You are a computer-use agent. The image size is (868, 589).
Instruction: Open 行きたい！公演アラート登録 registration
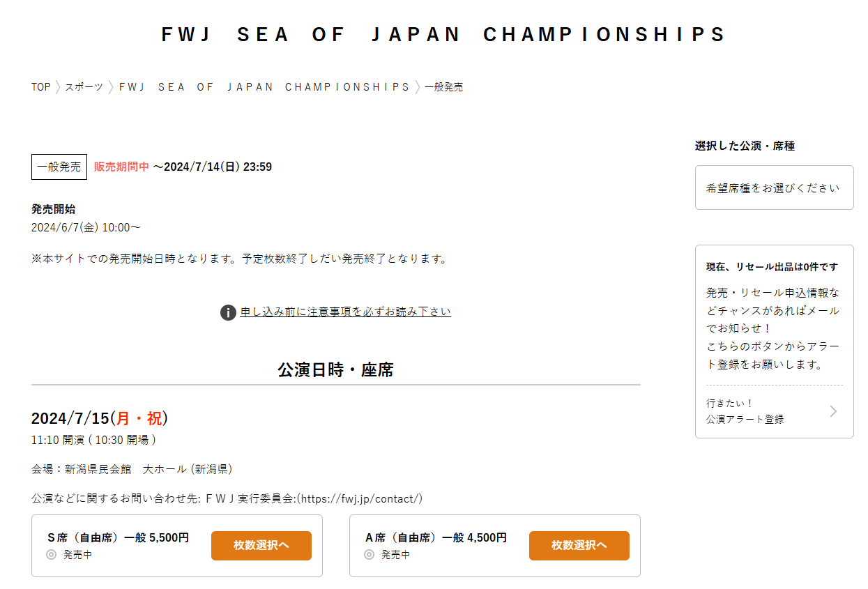point(775,411)
